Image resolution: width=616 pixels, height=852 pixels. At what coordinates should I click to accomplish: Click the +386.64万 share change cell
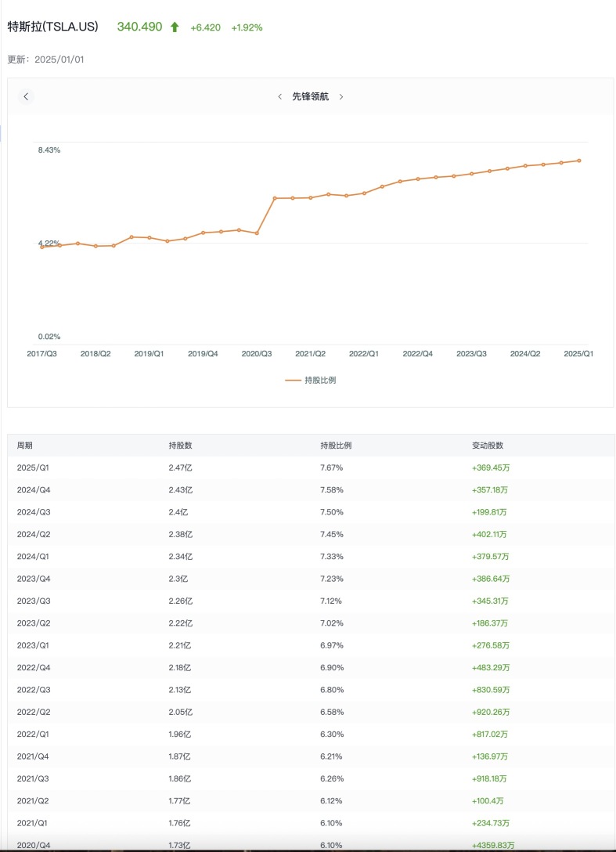(x=491, y=579)
